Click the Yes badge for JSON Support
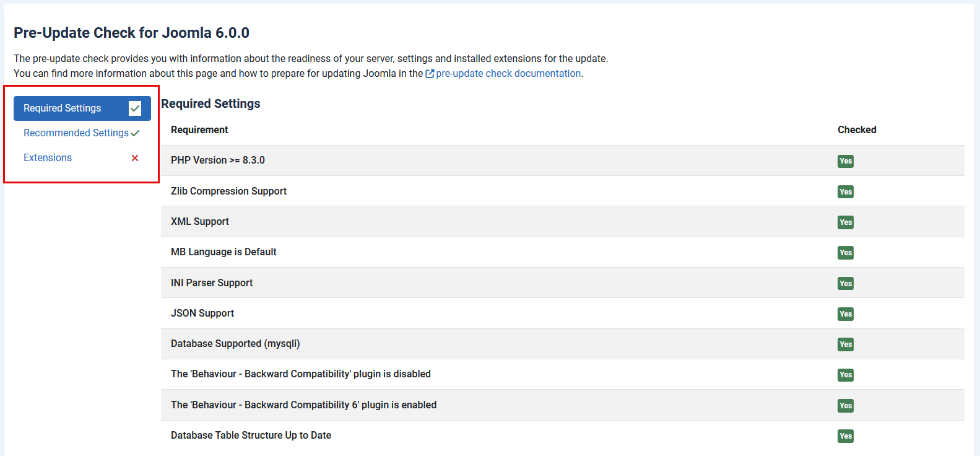Viewport: 980px width, 456px height. click(845, 313)
